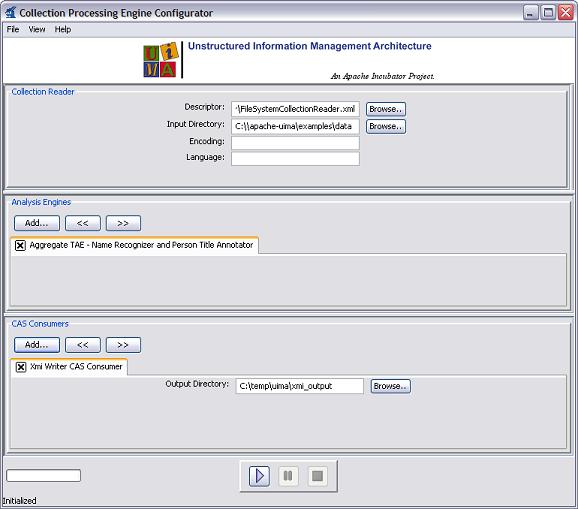Remove the Xmi Writer CAS Consumer tab

[21, 367]
